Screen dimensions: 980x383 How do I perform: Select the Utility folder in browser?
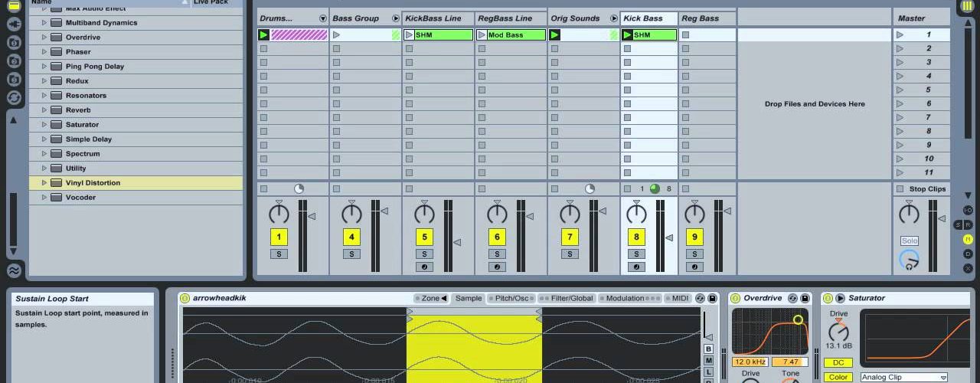tap(76, 169)
